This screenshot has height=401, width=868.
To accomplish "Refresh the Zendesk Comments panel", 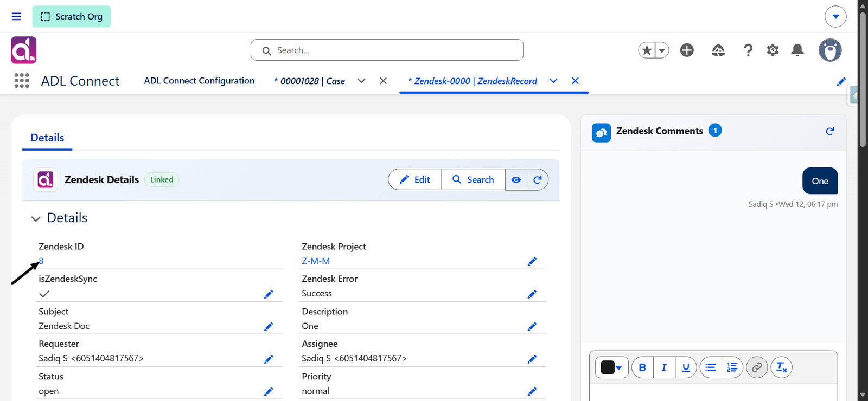I will point(830,131).
